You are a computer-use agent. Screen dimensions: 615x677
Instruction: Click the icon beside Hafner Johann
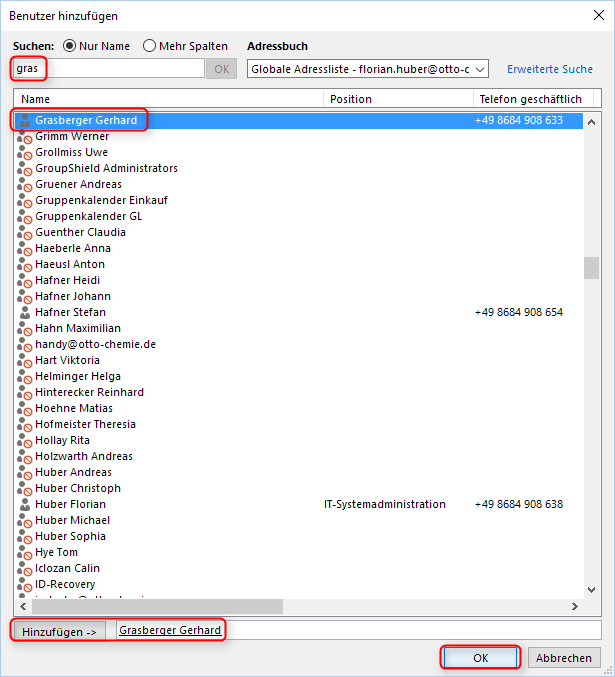pyautogui.click(x=25, y=297)
